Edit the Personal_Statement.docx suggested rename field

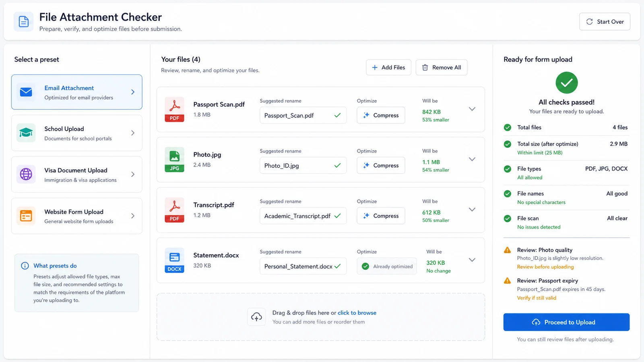click(x=303, y=266)
